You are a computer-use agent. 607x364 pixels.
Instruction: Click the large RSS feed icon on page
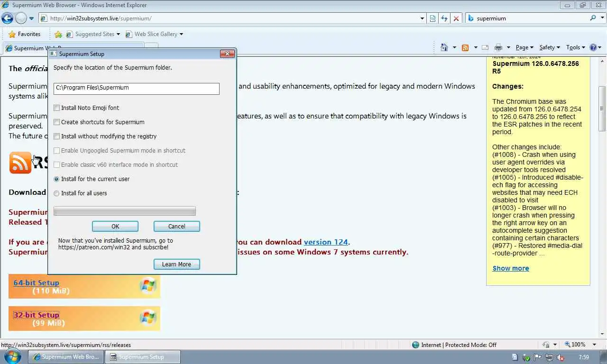point(20,163)
